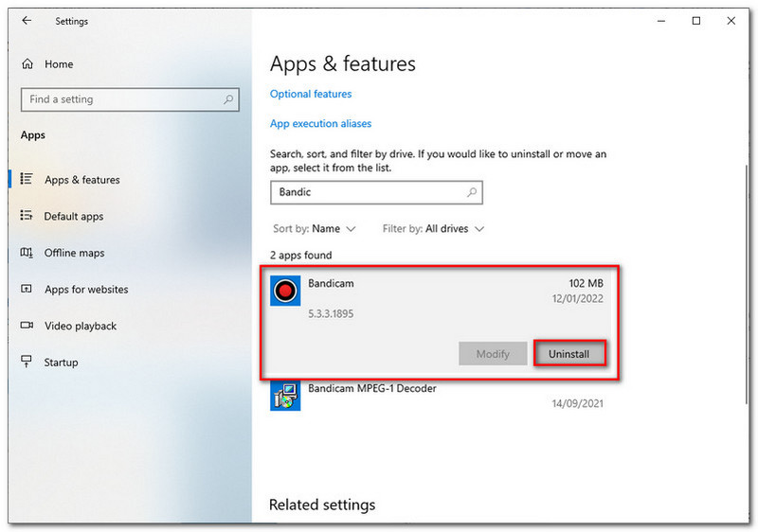Click the Apps & features list icon
Screen dimensions: 758x532
27,179
